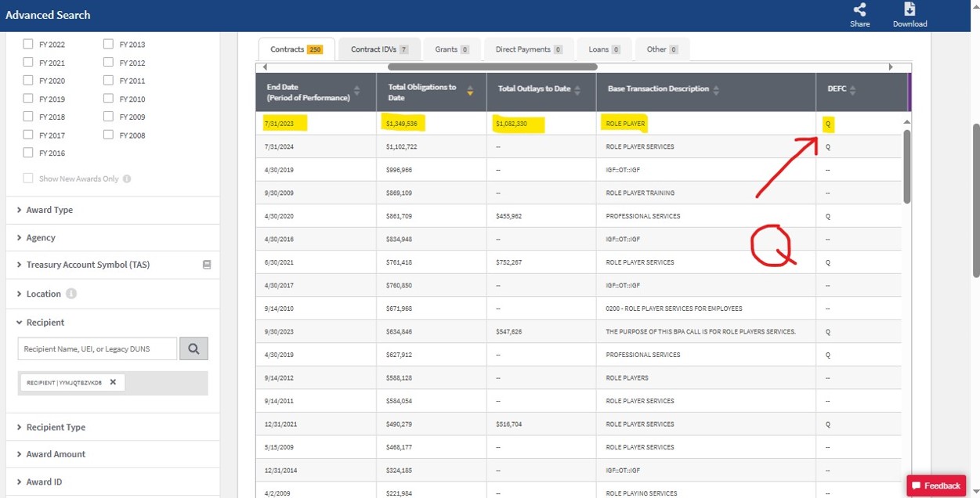Sort by Total Obligations to Date arrows
Viewport: 980px width, 498px height.
[x=470, y=91]
